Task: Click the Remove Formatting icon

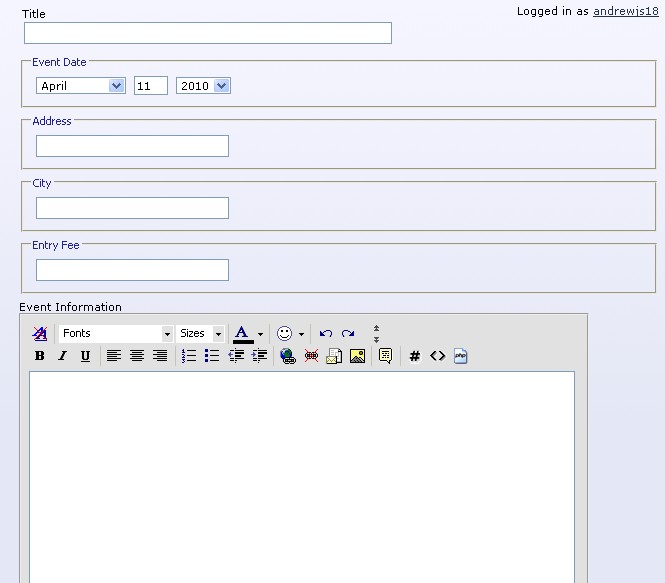Action: point(40,334)
